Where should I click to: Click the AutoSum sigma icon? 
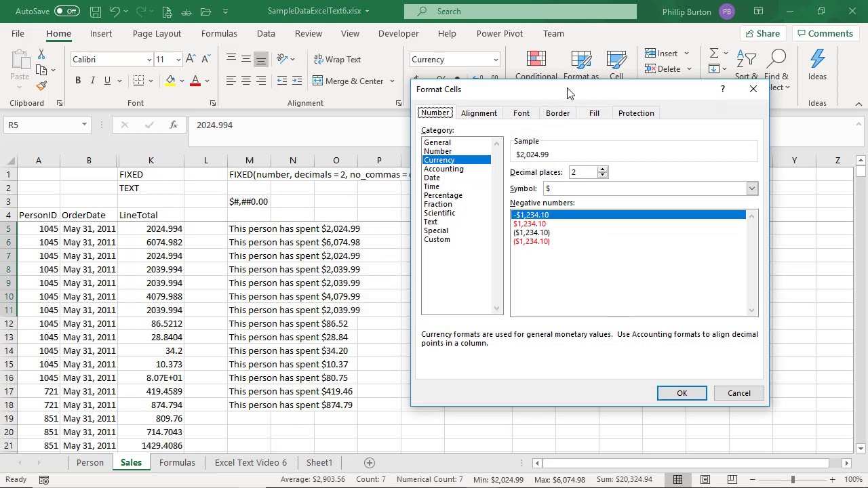(x=713, y=54)
